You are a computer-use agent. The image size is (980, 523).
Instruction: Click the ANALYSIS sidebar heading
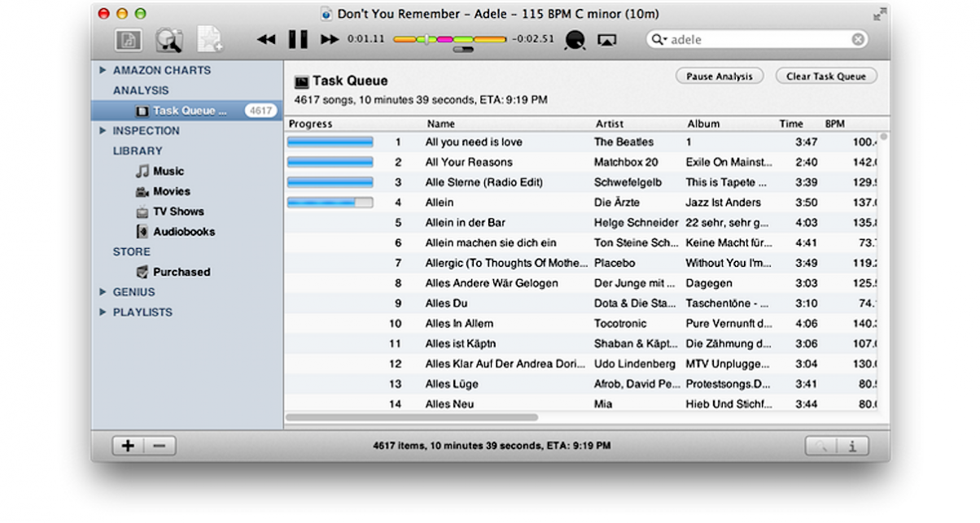141,90
